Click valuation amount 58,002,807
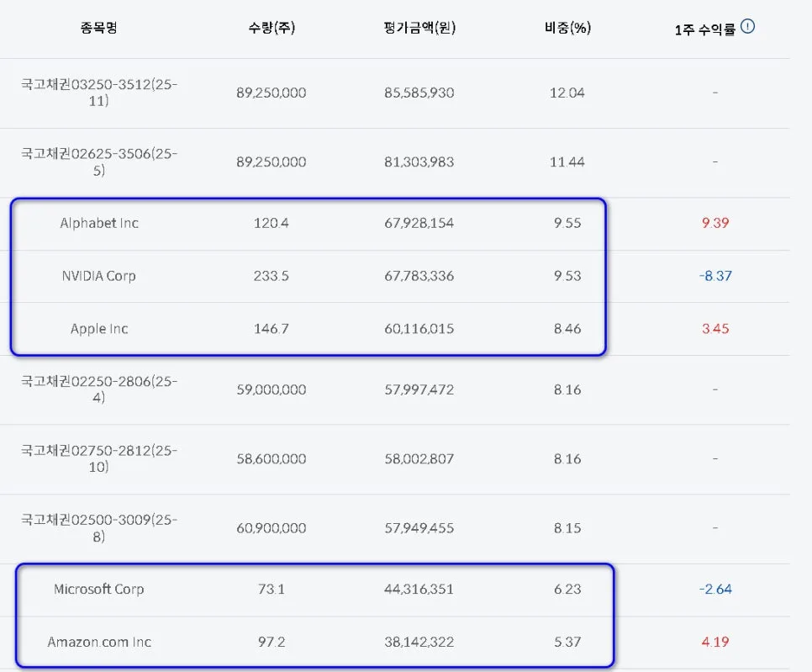812x672 pixels. (419, 459)
